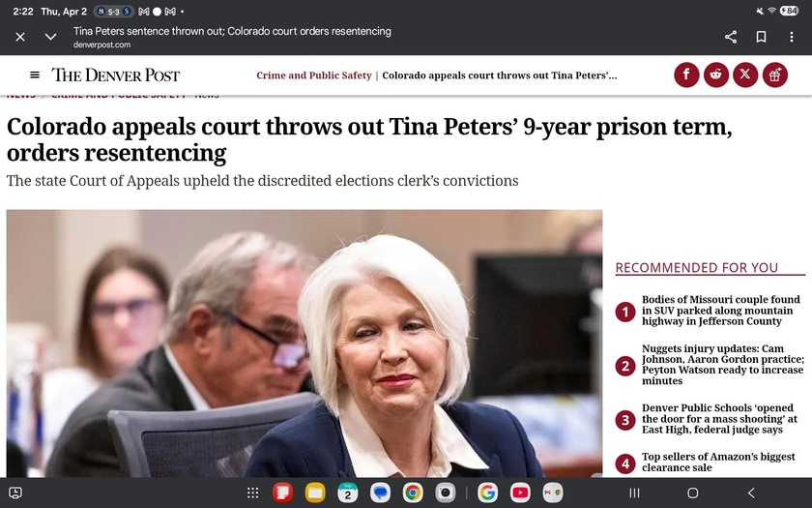Viewport: 812px width, 508px height.
Task: Open Denver Public Schools East High story
Action: coord(719,420)
